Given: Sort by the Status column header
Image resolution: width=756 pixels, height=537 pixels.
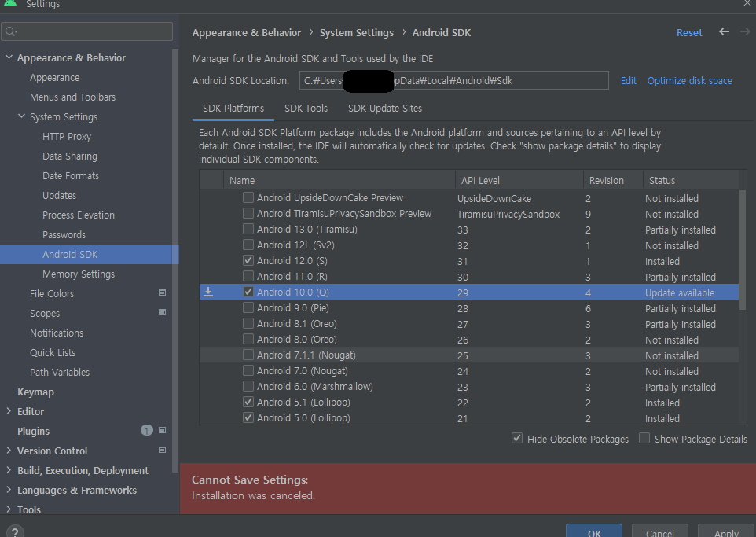Looking at the screenshot, I should pos(691,180).
